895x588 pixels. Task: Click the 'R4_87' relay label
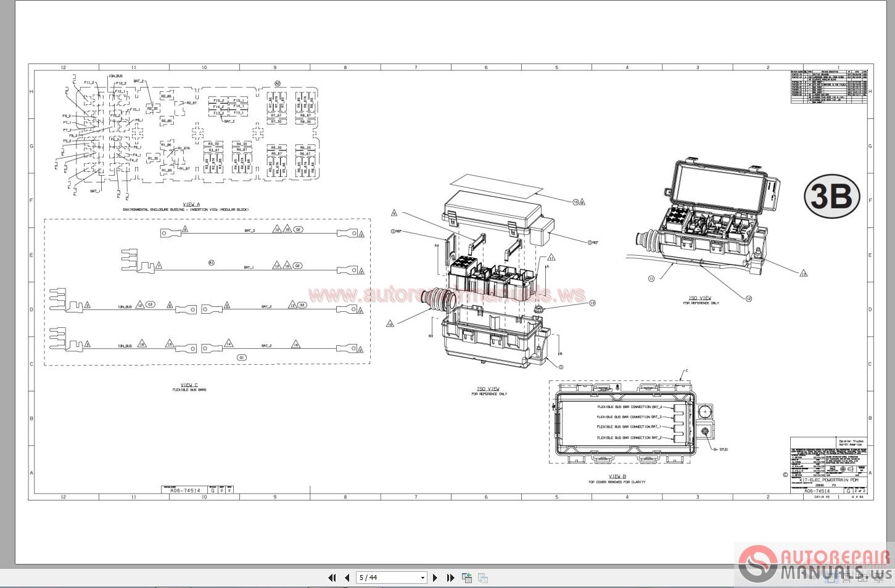pos(241,150)
